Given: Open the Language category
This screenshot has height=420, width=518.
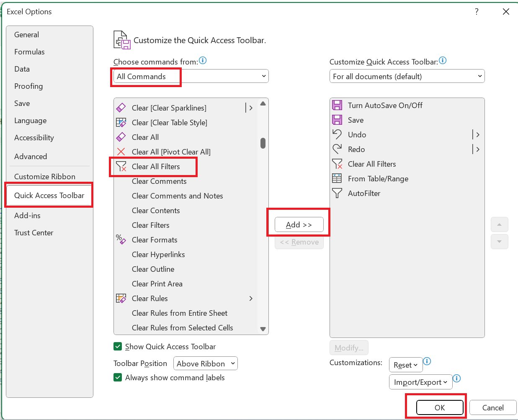Looking at the screenshot, I should point(50,121).
